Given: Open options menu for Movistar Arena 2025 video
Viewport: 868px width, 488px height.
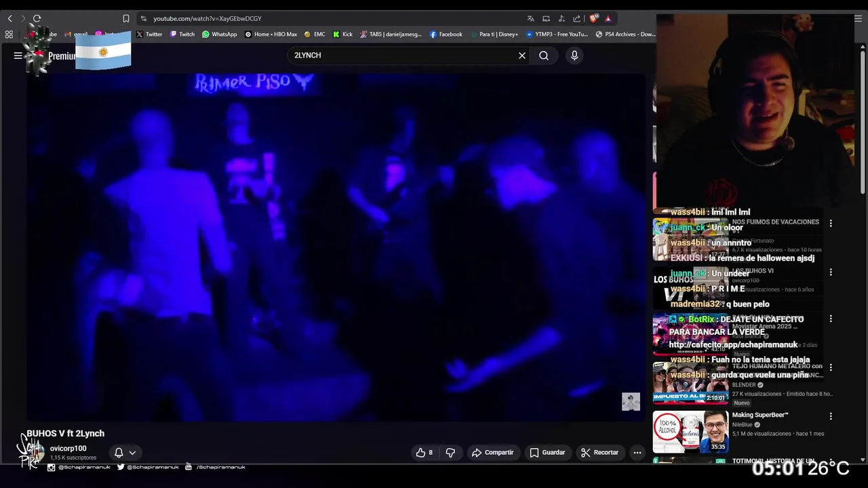Looking at the screenshot, I should point(831,319).
